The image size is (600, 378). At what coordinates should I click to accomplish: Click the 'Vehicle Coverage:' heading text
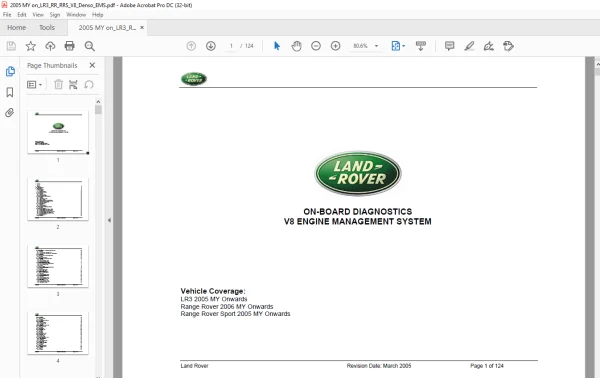(x=213, y=291)
